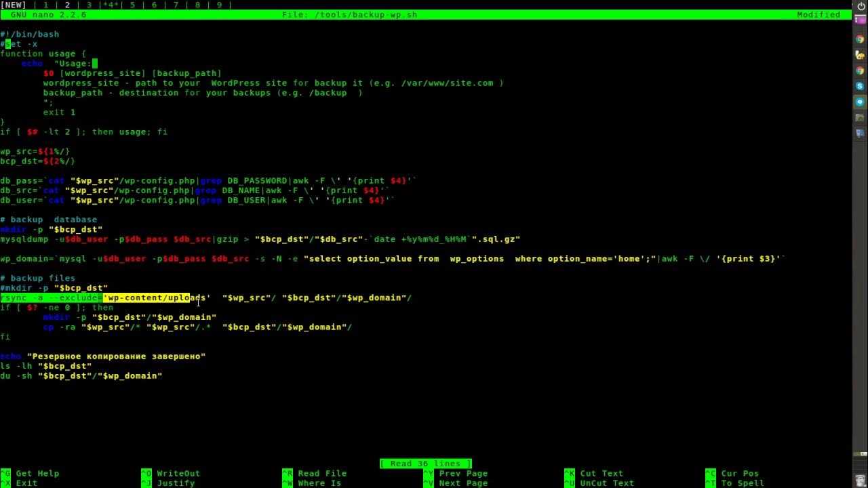Click the 'cp -ra' command line
868x488 pixels.
(x=198, y=327)
